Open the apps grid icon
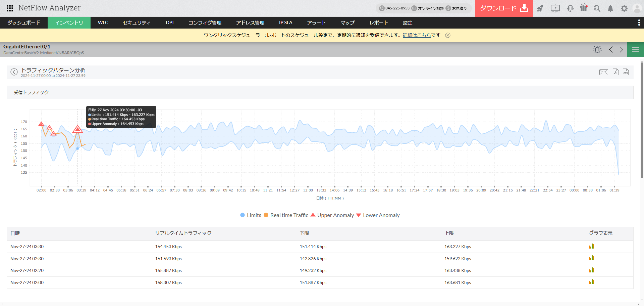The height and width of the screenshot is (306, 644). click(x=10, y=8)
